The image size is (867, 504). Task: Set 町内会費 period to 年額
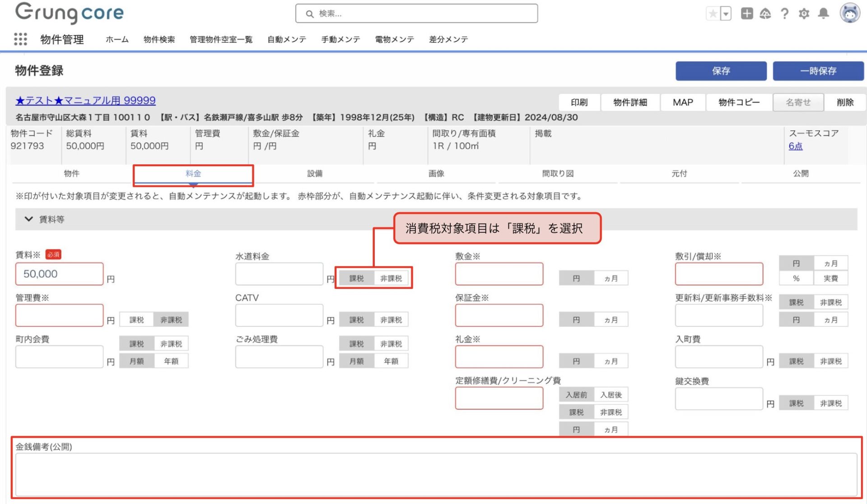coord(171,361)
